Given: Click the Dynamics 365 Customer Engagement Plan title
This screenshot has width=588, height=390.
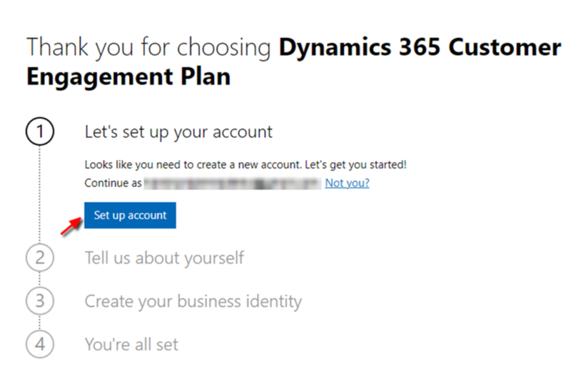Looking at the screenshot, I should click(x=293, y=62).
